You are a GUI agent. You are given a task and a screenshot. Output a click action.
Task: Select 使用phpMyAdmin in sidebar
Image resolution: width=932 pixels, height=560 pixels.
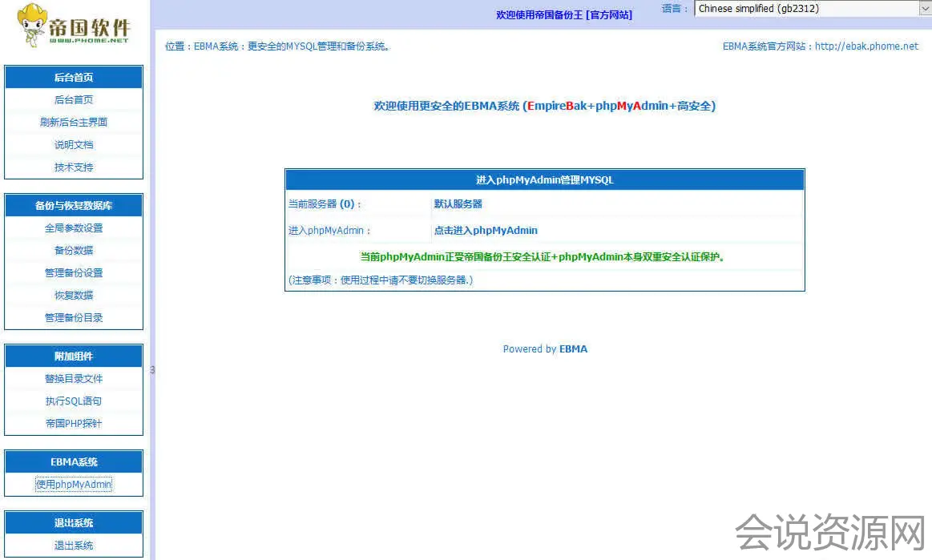(x=74, y=485)
